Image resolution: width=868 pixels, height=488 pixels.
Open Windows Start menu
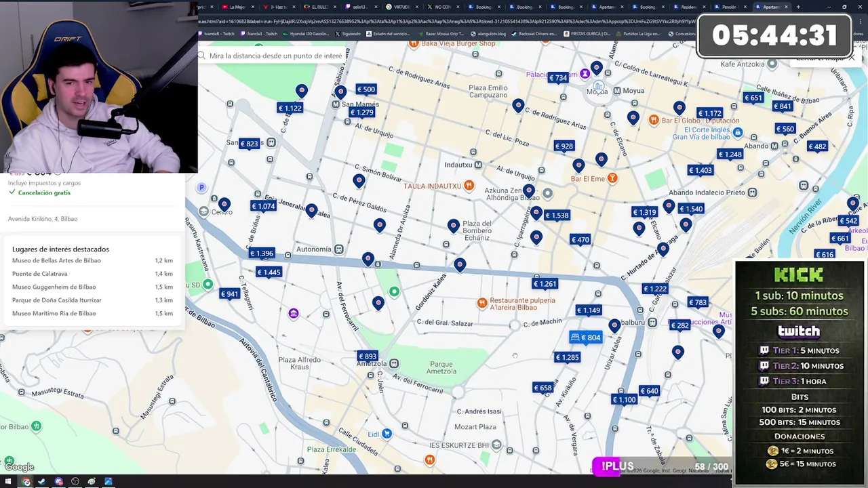(x=9, y=482)
